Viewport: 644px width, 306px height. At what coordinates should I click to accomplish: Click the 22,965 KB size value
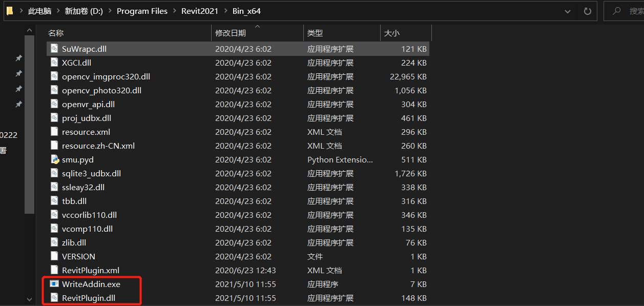click(408, 76)
